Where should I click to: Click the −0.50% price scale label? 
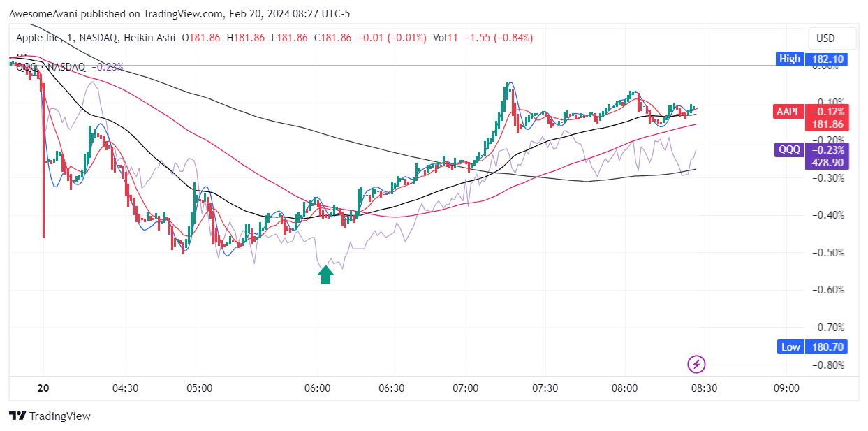coord(829,252)
